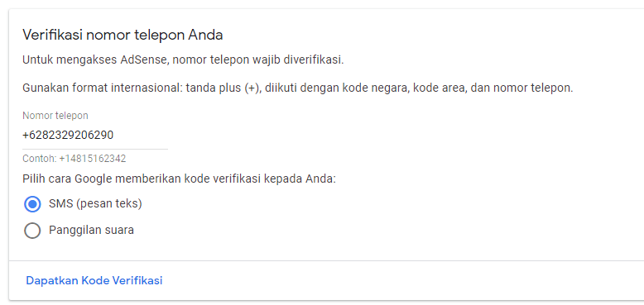Click the Dapatkan Kode Verifikasi button

[94, 280]
